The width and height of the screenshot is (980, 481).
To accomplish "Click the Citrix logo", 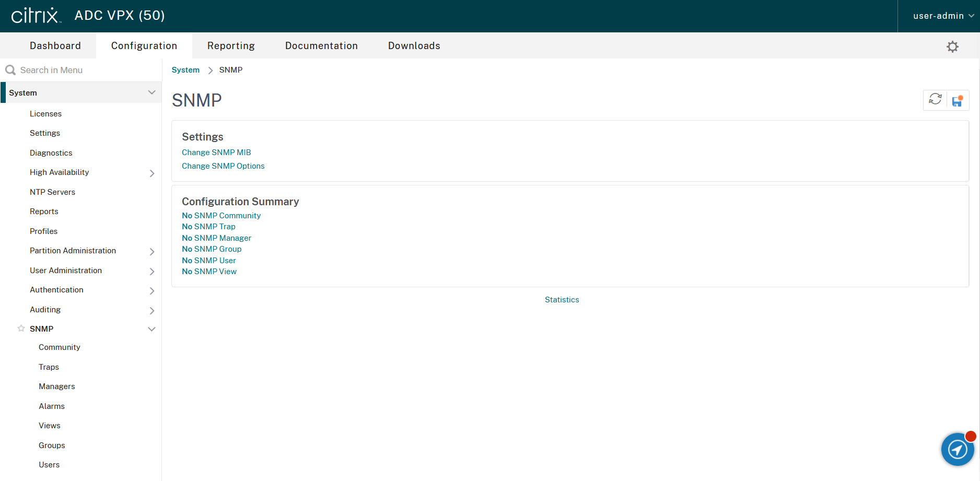I will point(36,16).
